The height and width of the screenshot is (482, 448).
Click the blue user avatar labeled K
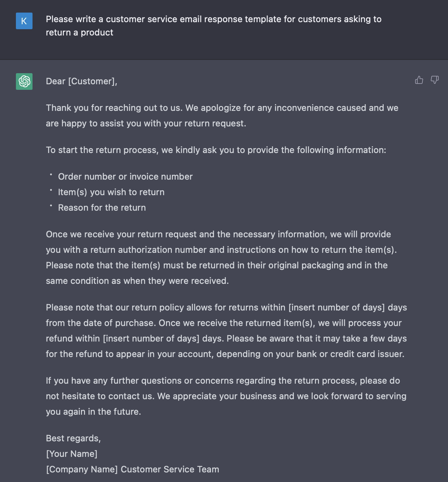click(x=24, y=21)
